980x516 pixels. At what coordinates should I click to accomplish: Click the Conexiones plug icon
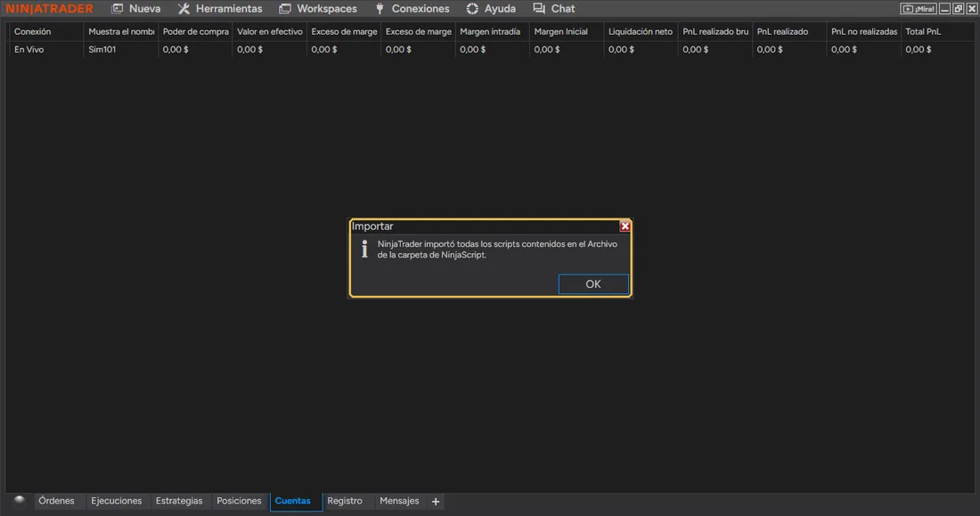[380, 9]
